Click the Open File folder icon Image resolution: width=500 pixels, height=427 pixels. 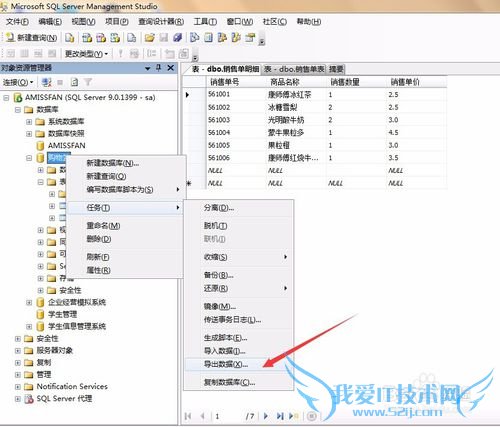[149, 38]
